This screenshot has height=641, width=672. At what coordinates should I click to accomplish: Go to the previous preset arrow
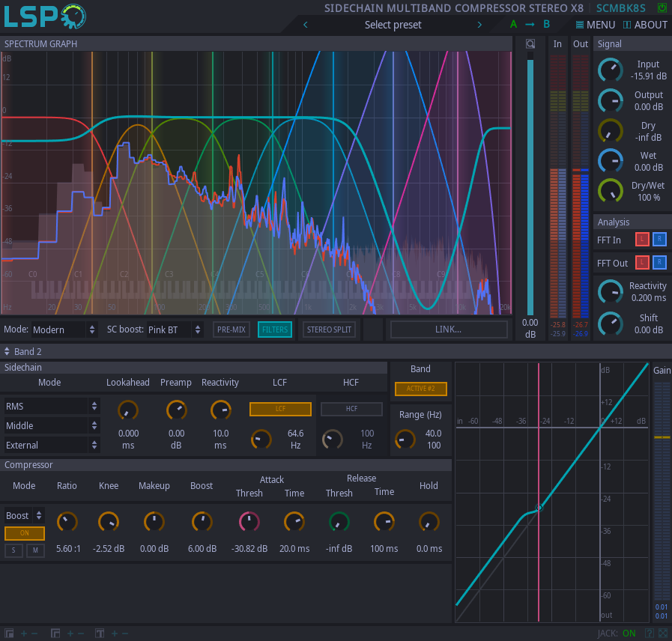pos(306,25)
